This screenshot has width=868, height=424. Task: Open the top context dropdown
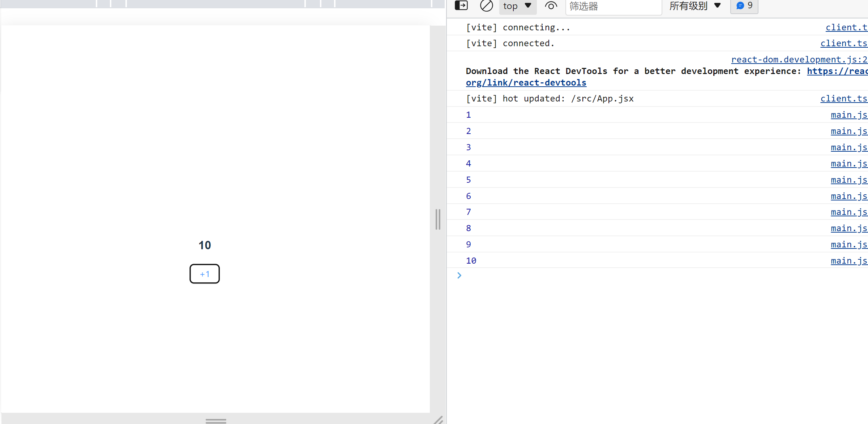point(517,6)
